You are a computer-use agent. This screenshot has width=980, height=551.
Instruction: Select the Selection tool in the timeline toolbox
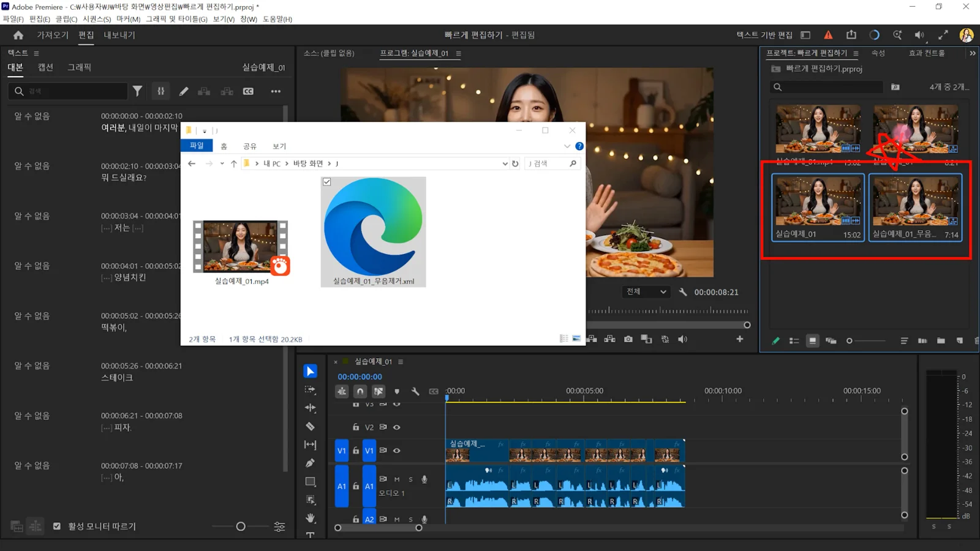[311, 371]
